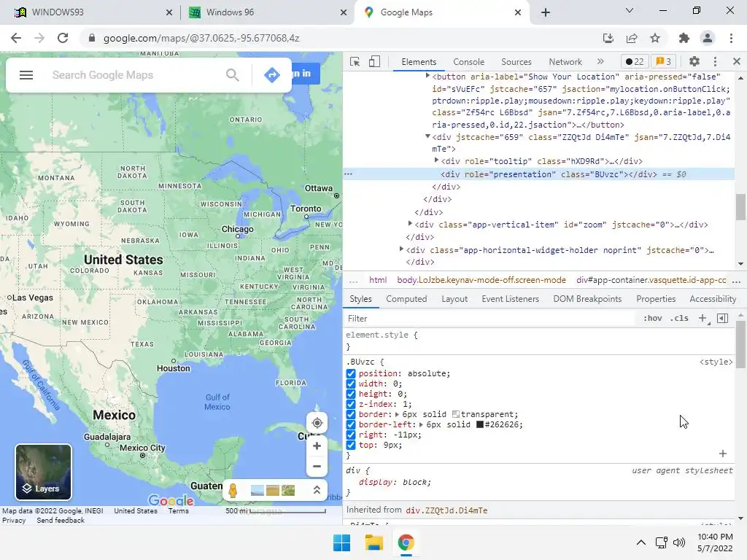Click the share page icon
This screenshot has width=747, height=560.
632,38
